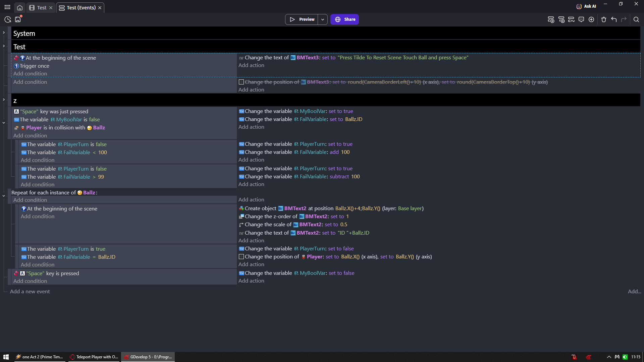Screen dimensions: 644x362
Task: Collapse the Repeat for each Ballz event
Action: [4, 196]
